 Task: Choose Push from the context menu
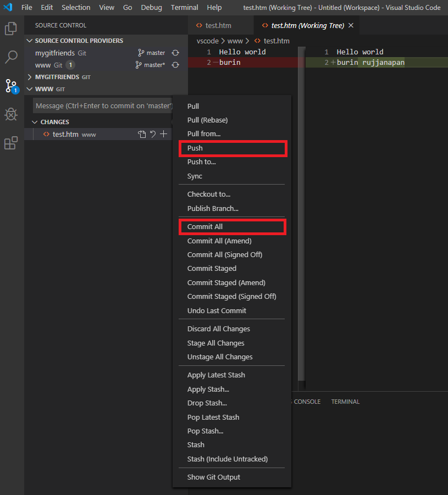(195, 148)
